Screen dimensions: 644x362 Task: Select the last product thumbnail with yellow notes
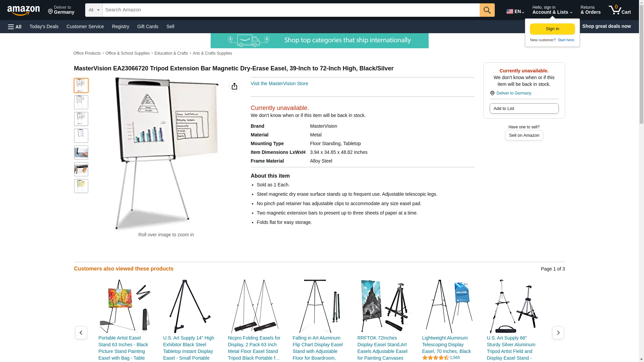click(x=81, y=186)
